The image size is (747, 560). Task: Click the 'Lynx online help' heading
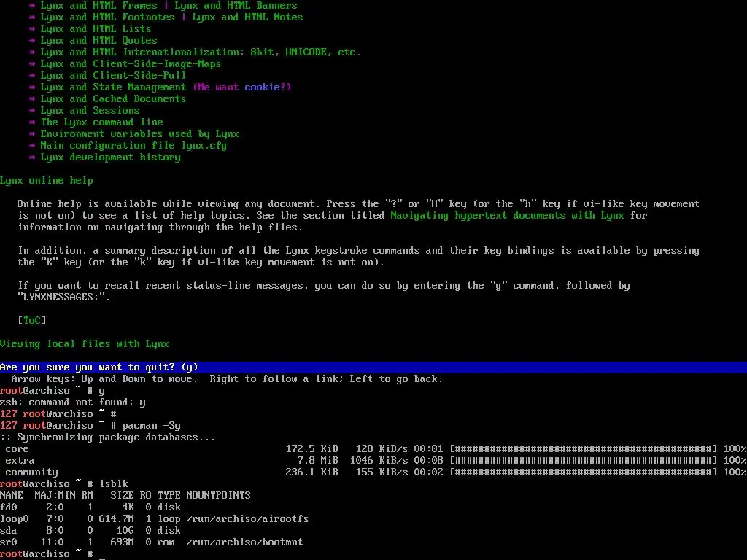[47, 181]
